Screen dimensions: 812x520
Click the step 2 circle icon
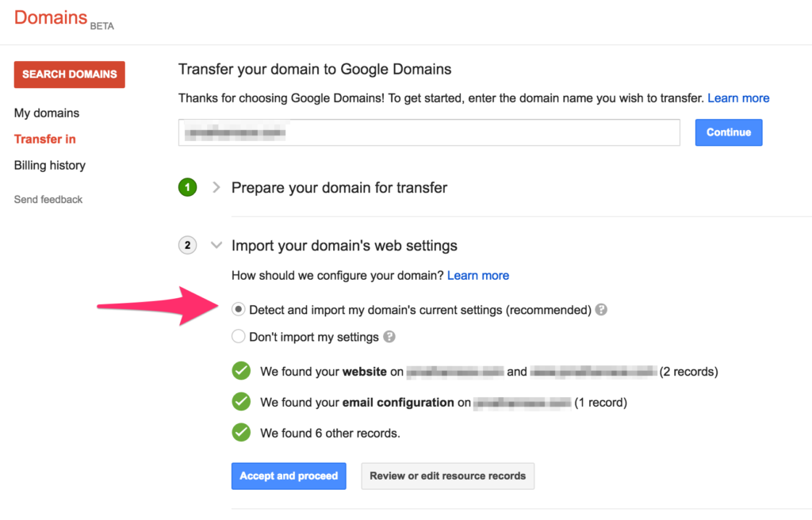187,245
